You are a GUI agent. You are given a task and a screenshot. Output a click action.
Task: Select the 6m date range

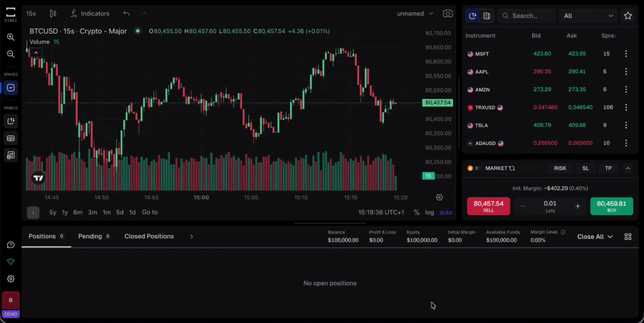[77, 213]
